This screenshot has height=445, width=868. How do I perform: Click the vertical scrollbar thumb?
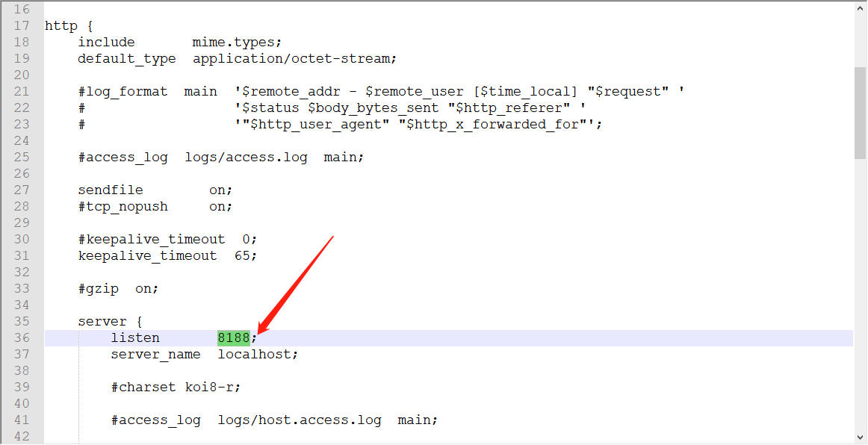tap(860, 112)
